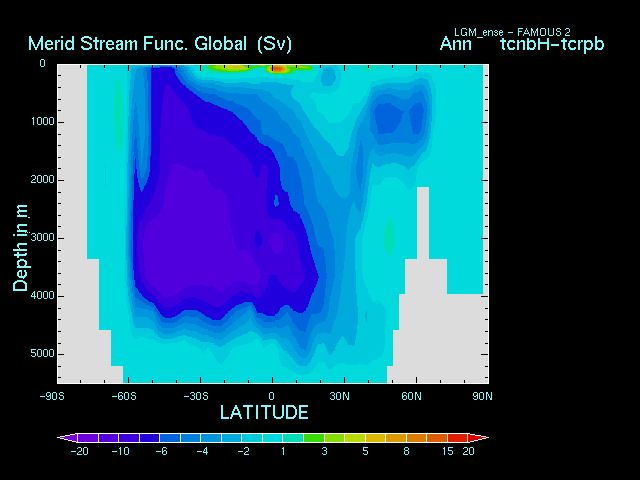The image size is (640, 480).
Task: Click the latitude tick label '-60S'
Action: tap(124, 396)
